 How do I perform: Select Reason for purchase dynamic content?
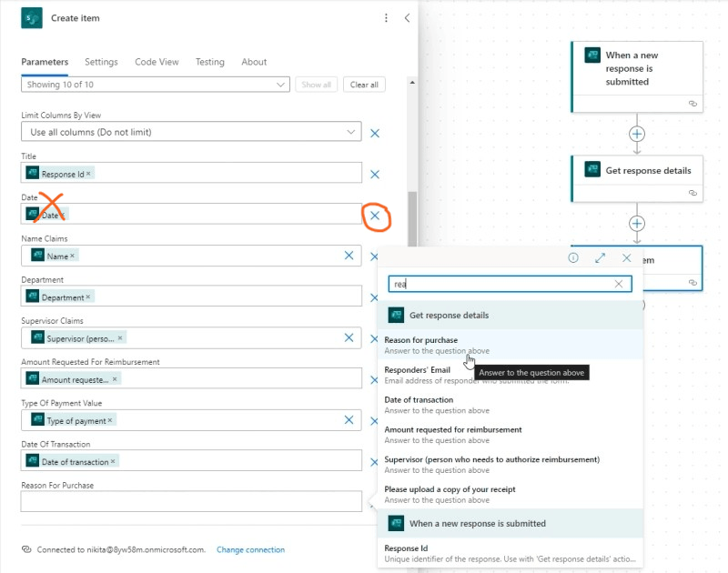pyautogui.click(x=511, y=345)
